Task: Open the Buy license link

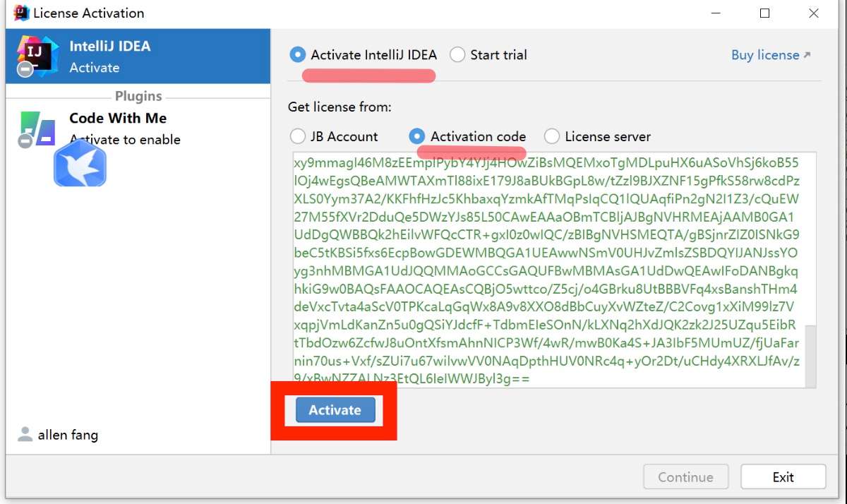Action: click(771, 55)
